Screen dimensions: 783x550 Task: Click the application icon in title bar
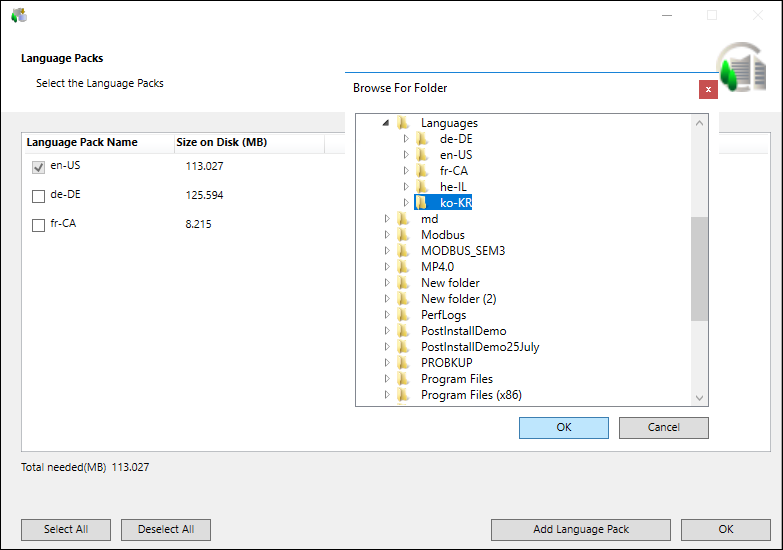click(19, 15)
